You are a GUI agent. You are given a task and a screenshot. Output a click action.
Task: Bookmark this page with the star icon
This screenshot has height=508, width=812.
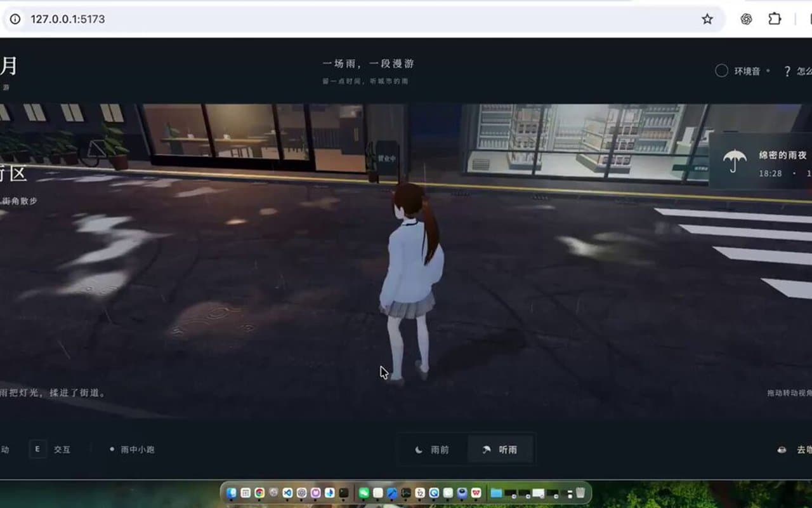(x=707, y=19)
